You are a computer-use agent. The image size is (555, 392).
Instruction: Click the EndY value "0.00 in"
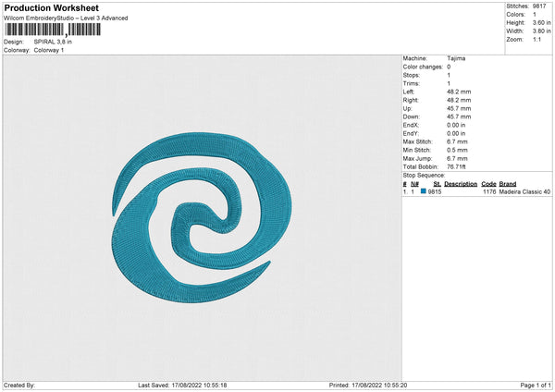pyautogui.click(x=456, y=133)
